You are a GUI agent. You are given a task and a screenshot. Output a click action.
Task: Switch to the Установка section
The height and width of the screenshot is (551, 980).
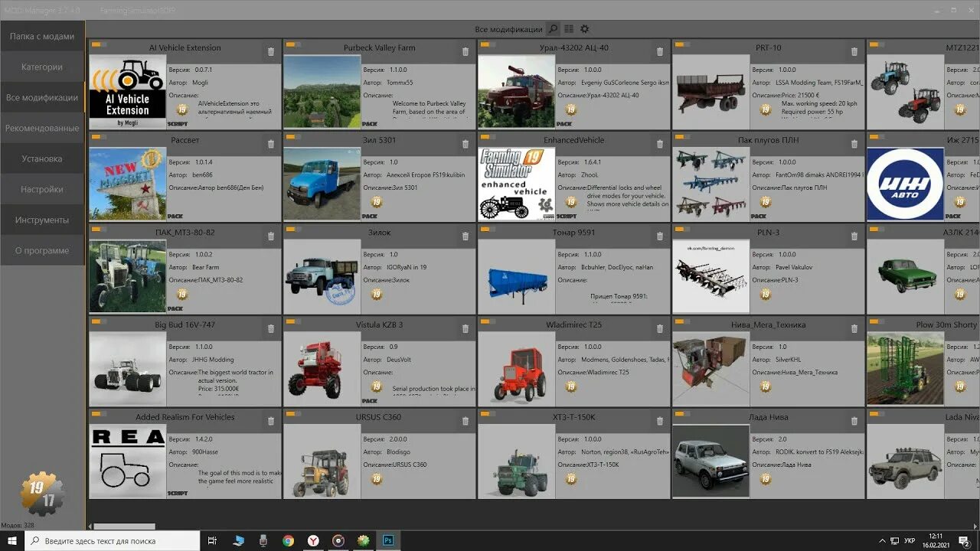(42, 158)
